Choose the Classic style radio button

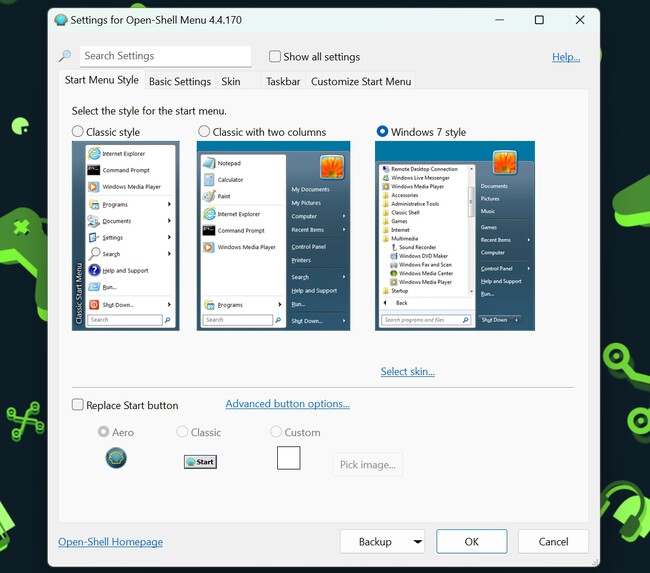[x=78, y=131]
